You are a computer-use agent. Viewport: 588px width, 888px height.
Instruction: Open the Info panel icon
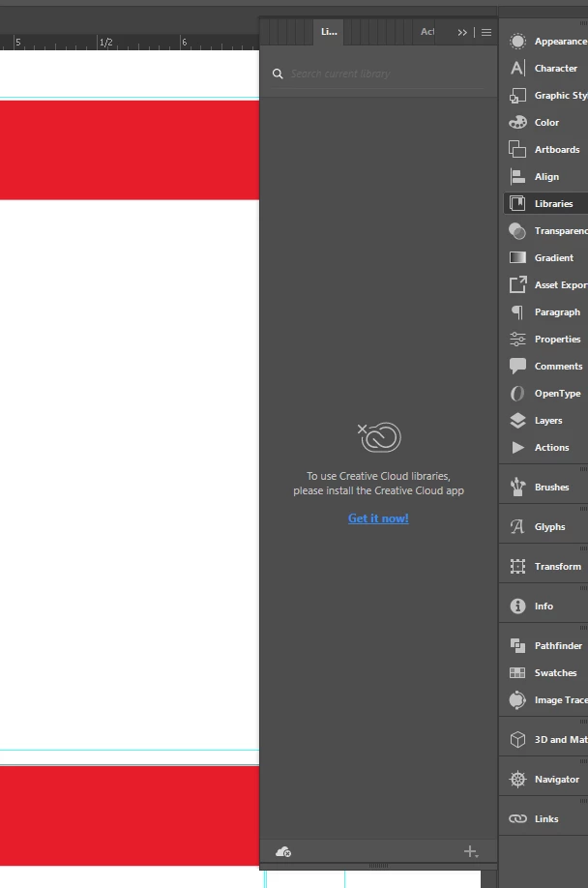click(517, 606)
